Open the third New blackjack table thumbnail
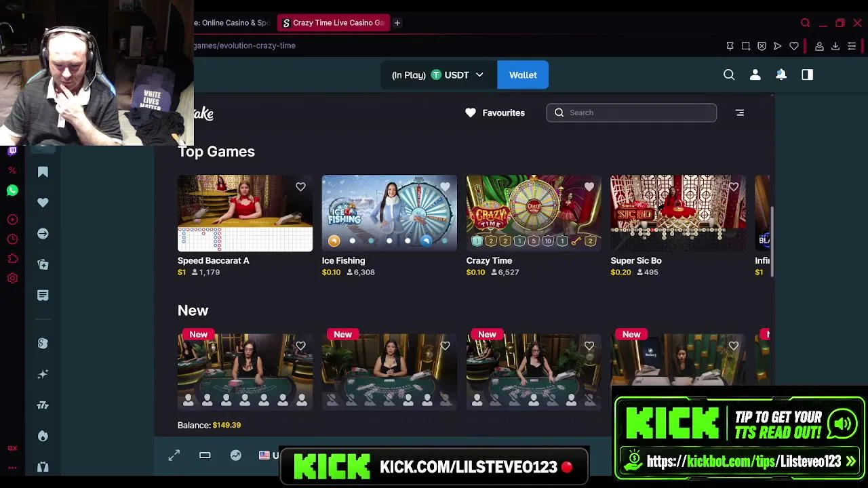868x488 pixels. click(534, 371)
